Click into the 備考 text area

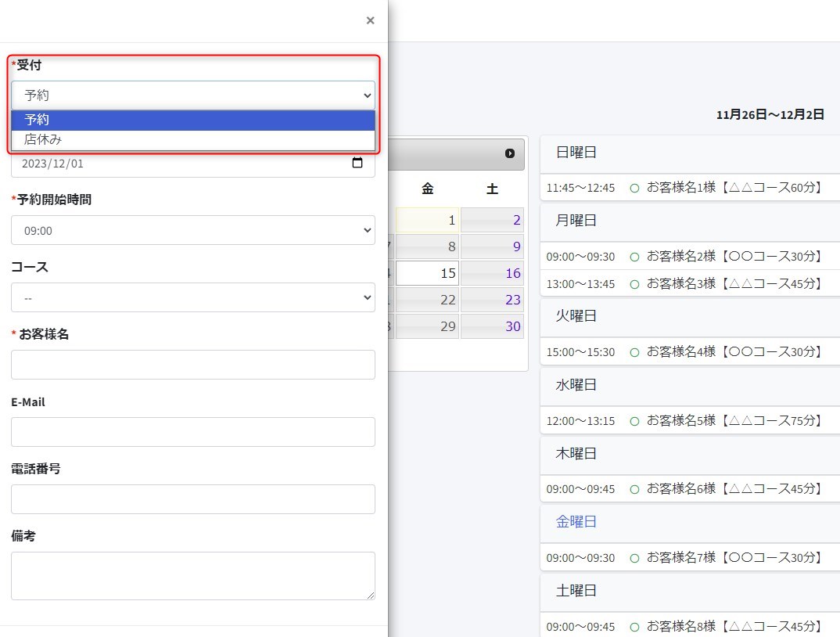click(192, 575)
